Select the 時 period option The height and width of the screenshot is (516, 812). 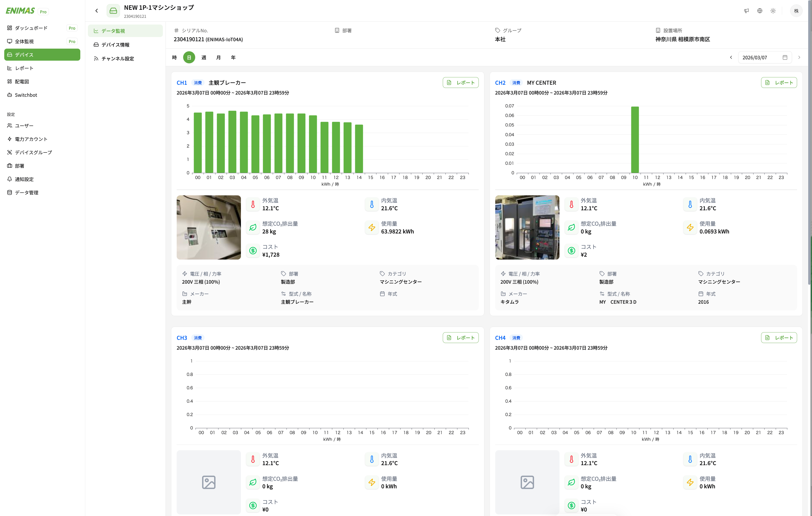click(174, 58)
